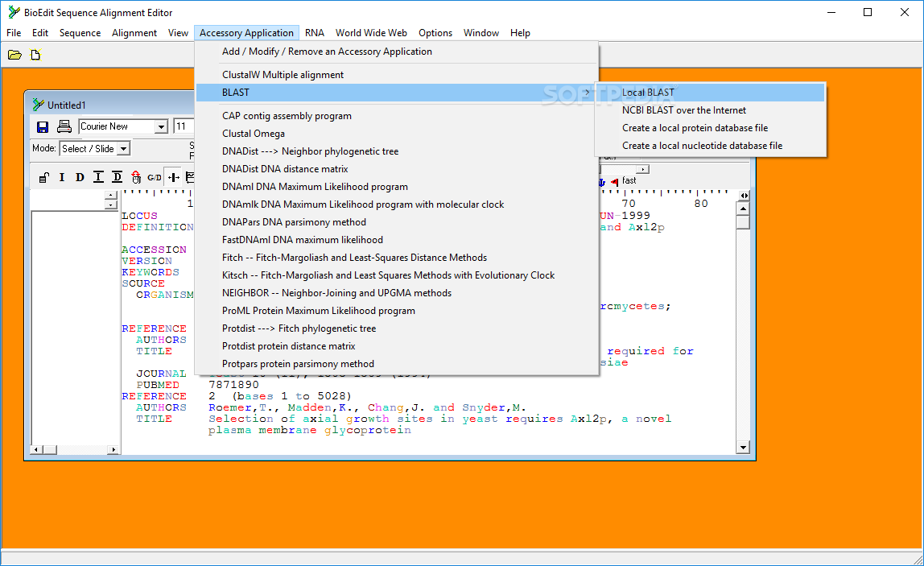Click the plain 'D' delete icon

click(80, 177)
